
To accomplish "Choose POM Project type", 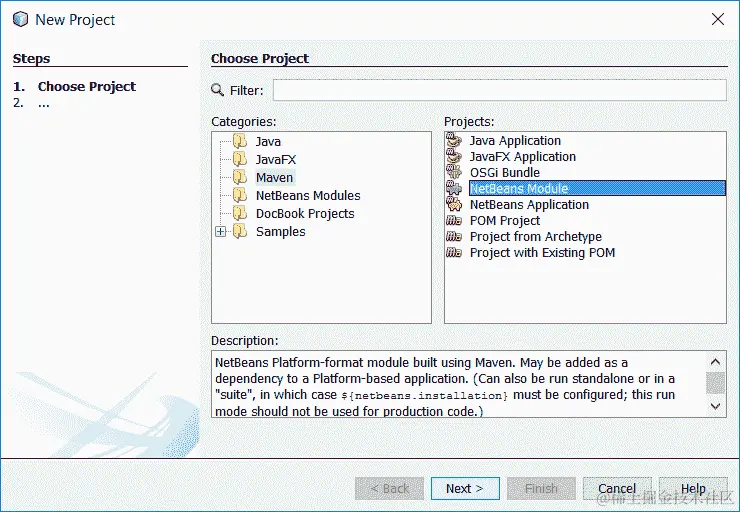I will [x=505, y=221].
